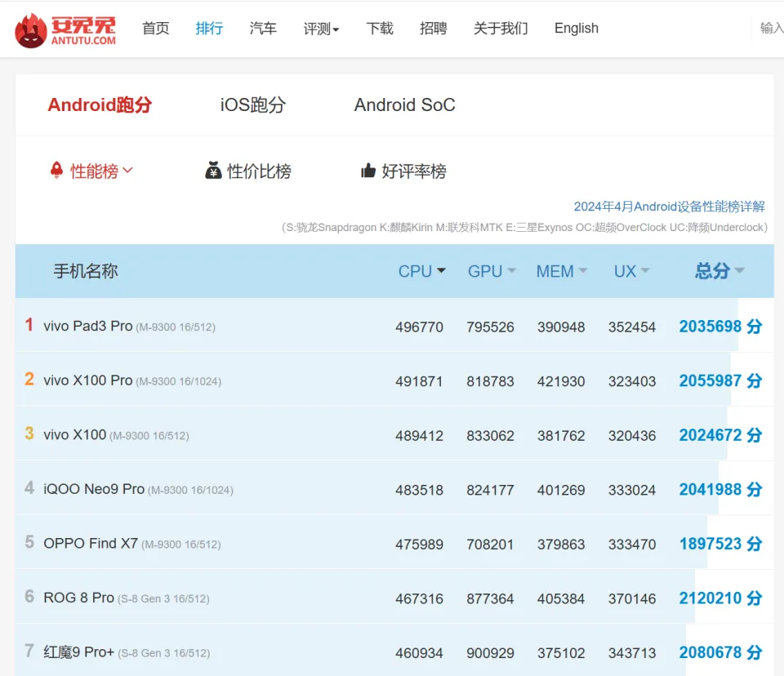This screenshot has height=676, width=784.
Task: Sort the list by UX score
Action: (x=631, y=271)
